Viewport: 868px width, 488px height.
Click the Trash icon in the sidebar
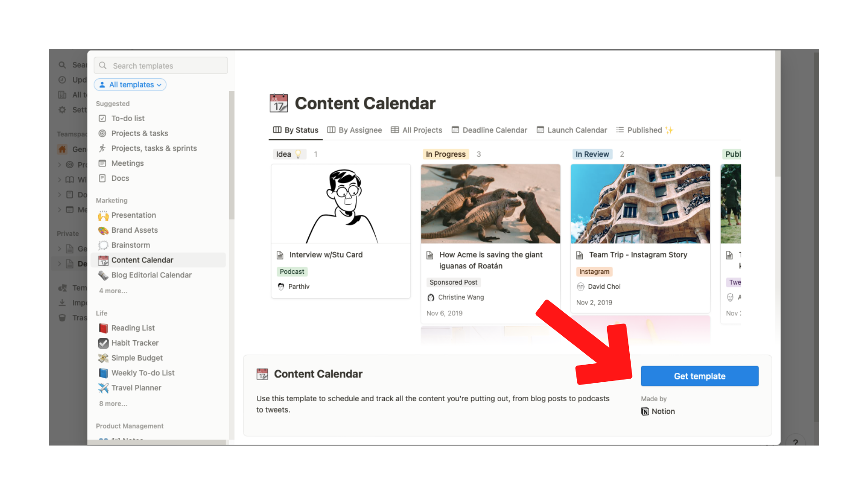(63, 318)
